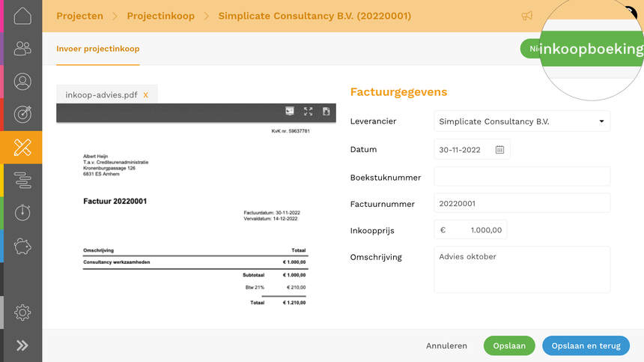The width and height of the screenshot is (644, 362).
Task: Open the HRM person icon
Action: 22,82
